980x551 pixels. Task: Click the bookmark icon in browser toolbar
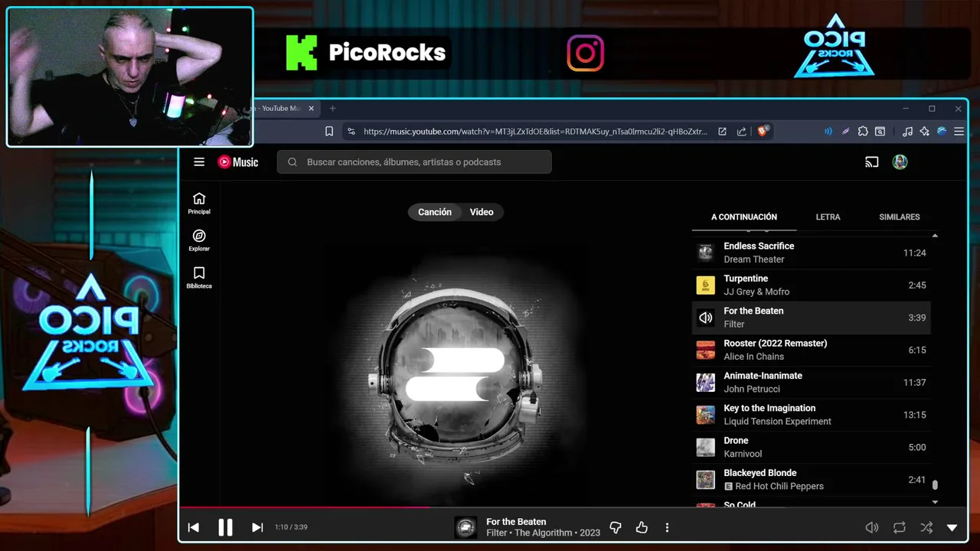(329, 132)
